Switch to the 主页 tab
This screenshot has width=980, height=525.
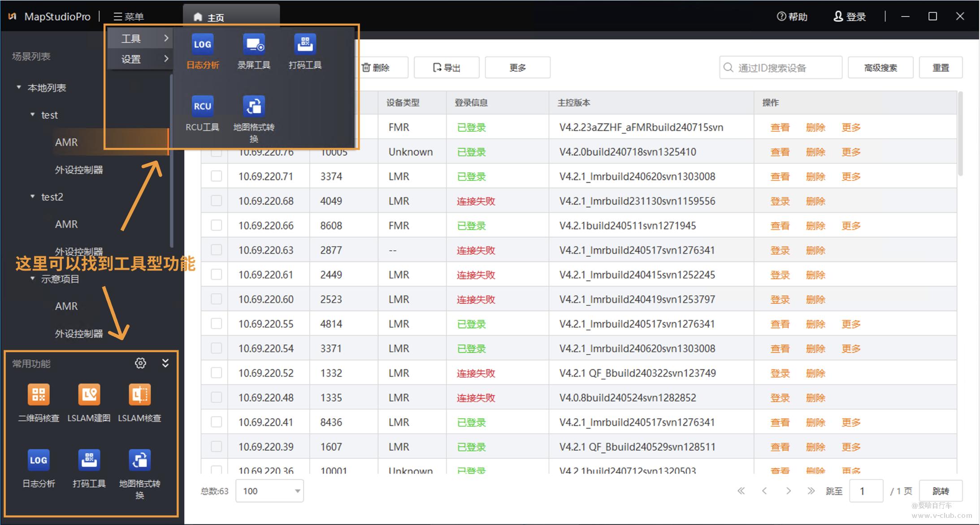pos(231,17)
